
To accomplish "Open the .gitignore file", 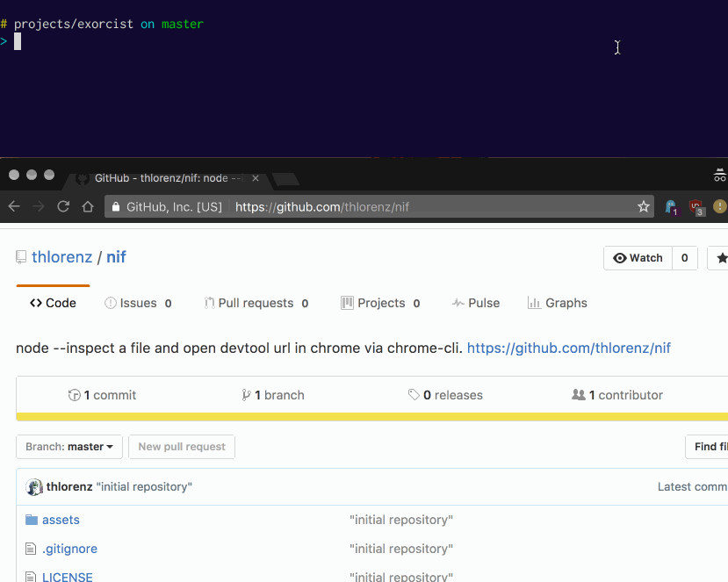I will tap(69, 549).
